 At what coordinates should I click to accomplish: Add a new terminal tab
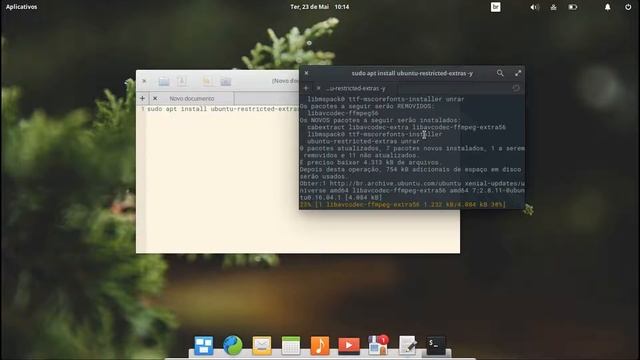coord(306,88)
